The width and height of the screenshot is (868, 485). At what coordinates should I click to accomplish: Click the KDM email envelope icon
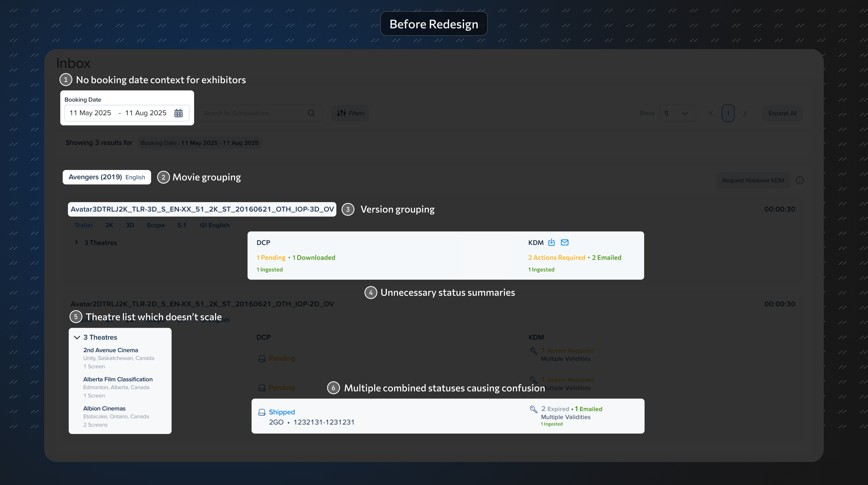coord(564,242)
